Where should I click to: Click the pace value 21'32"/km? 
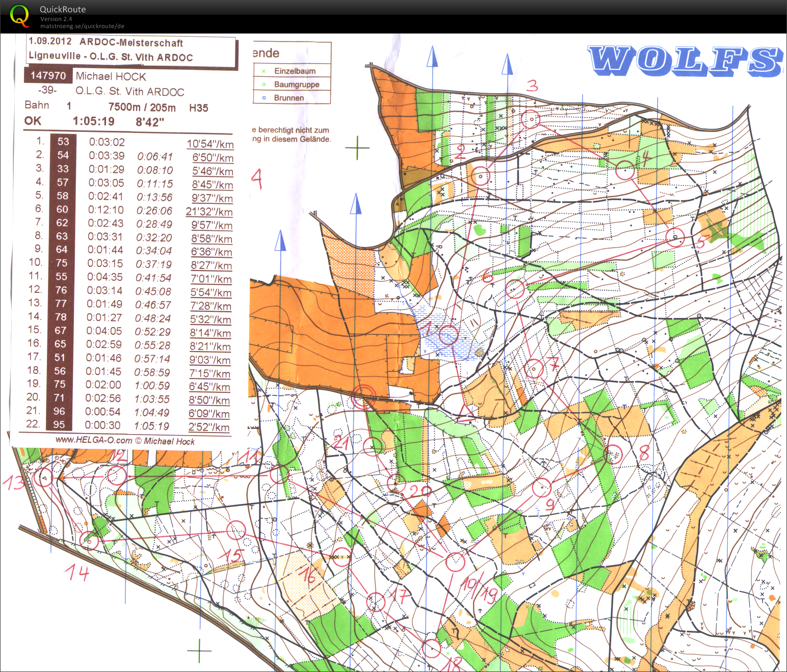[209, 211]
